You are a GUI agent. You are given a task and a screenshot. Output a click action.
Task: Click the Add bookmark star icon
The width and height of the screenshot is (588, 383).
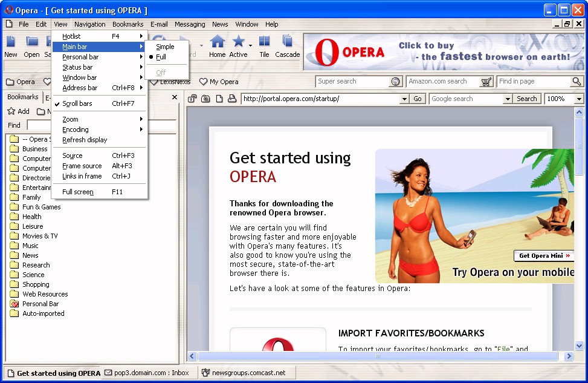point(11,111)
